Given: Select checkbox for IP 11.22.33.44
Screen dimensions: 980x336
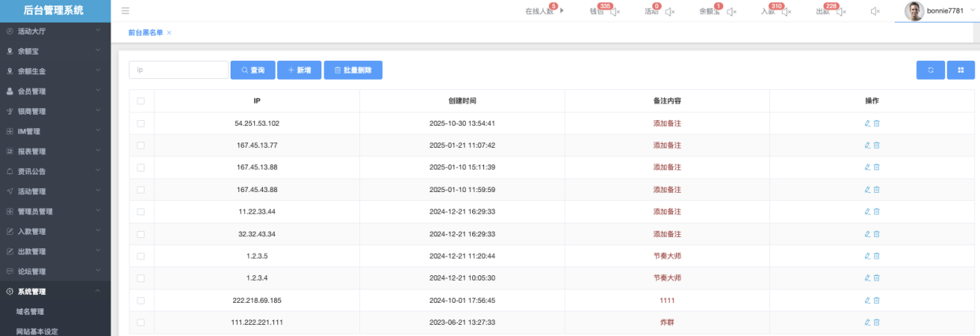Looking at the screenshot, I should pyautogui.click(x=141, y=212).
